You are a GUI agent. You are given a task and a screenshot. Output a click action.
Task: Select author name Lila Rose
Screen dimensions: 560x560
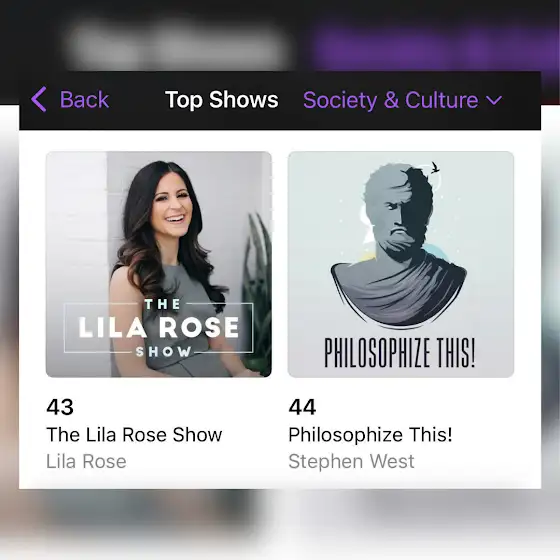[86, 461]
